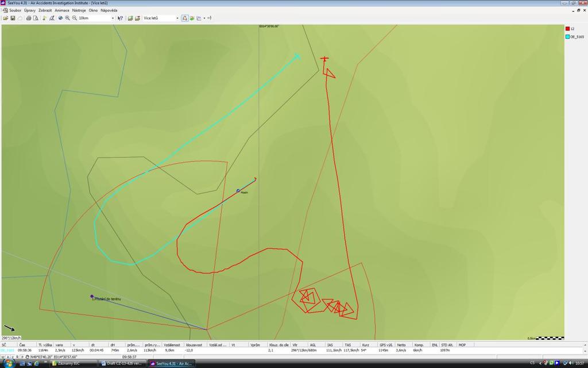The image size is (588, 368).
Task: Toggle the route view toolbar button
Action: click(x=185, y=18)
